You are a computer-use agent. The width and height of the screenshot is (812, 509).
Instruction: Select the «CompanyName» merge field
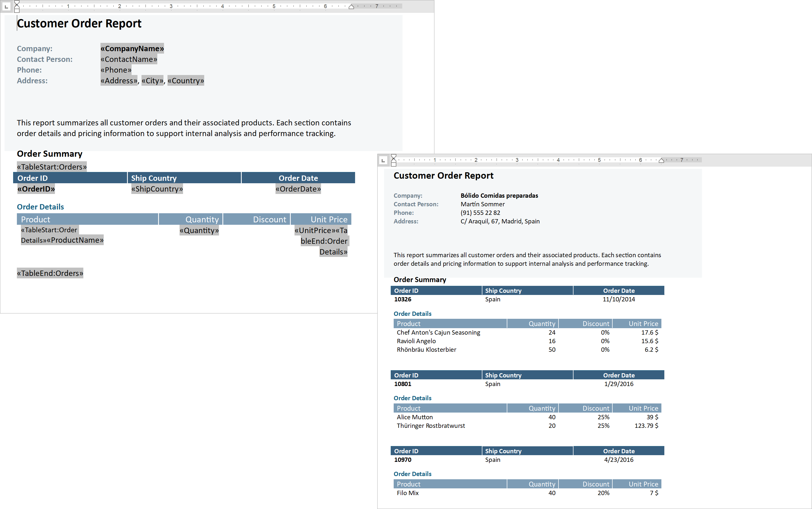pos(132,48)
